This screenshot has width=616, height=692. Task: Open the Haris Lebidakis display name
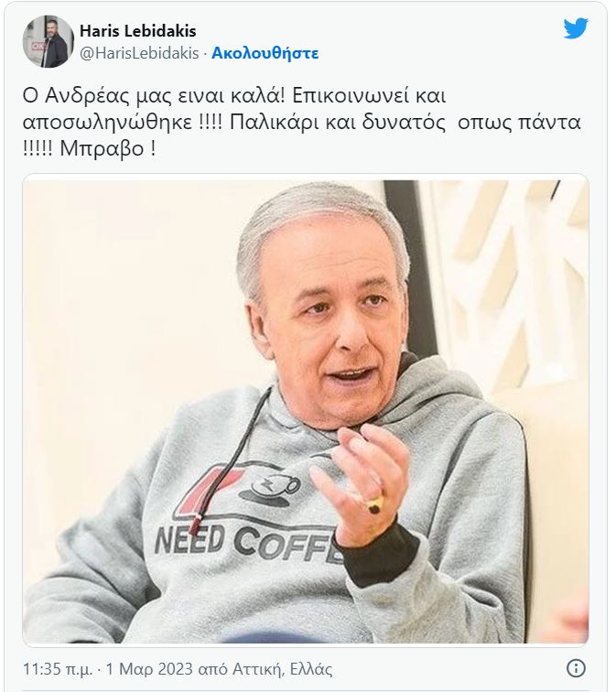pos(138,30)
